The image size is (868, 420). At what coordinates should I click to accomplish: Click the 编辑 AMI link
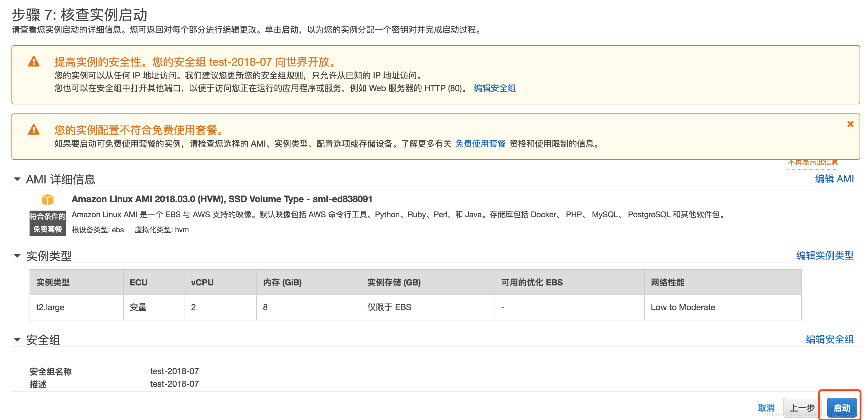click(834, 179)
